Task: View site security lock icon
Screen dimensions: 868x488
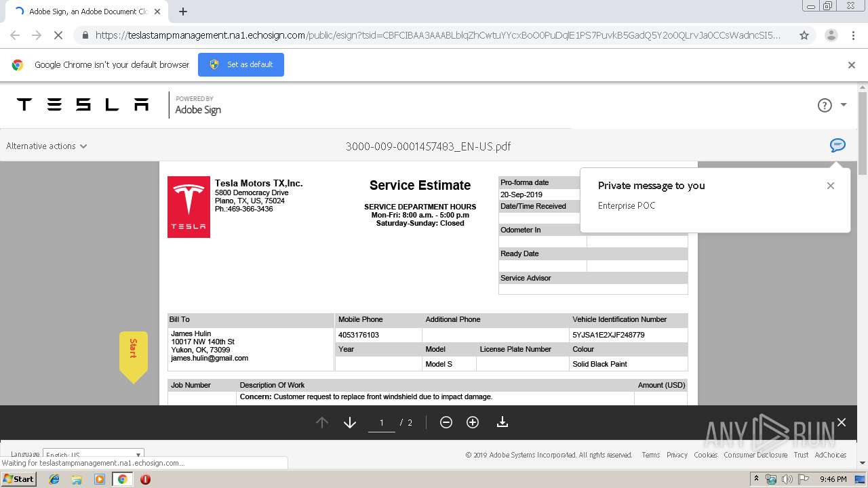Action: coord(84,35)
